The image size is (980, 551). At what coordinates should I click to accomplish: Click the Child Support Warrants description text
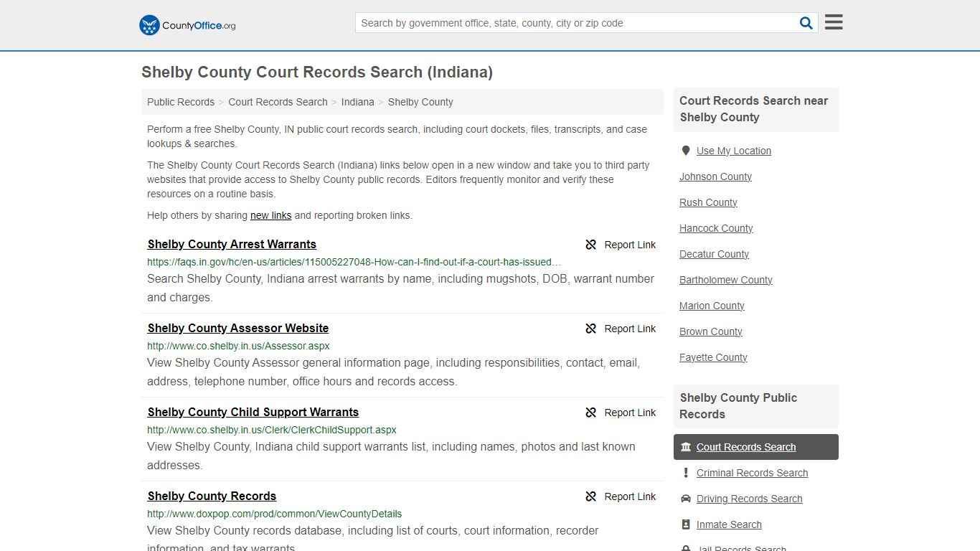391,456
